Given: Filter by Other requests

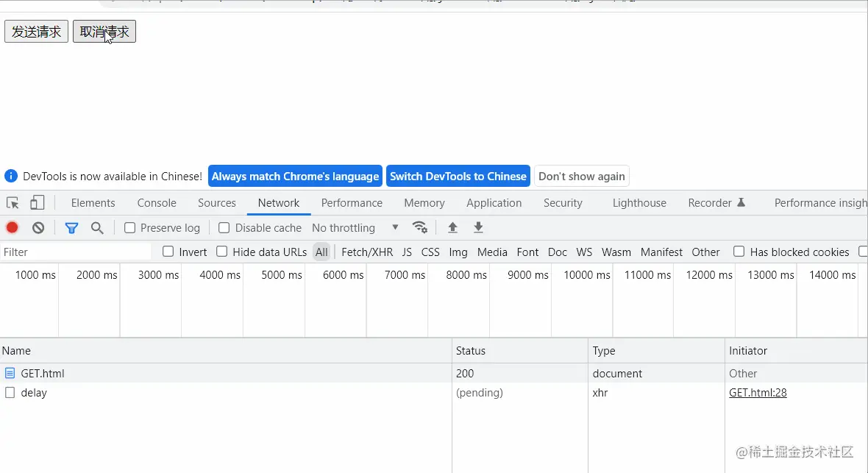Looking at the screenshot, I should [x=706, y=252].
